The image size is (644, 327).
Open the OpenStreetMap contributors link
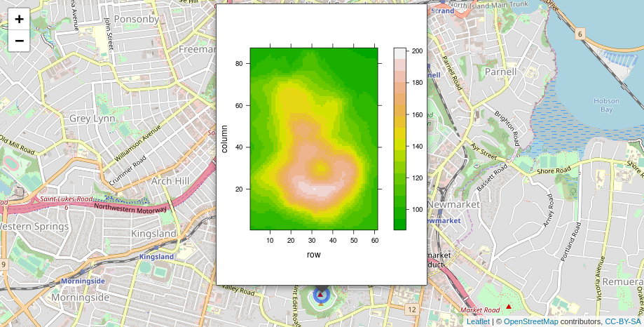(530, 321)
